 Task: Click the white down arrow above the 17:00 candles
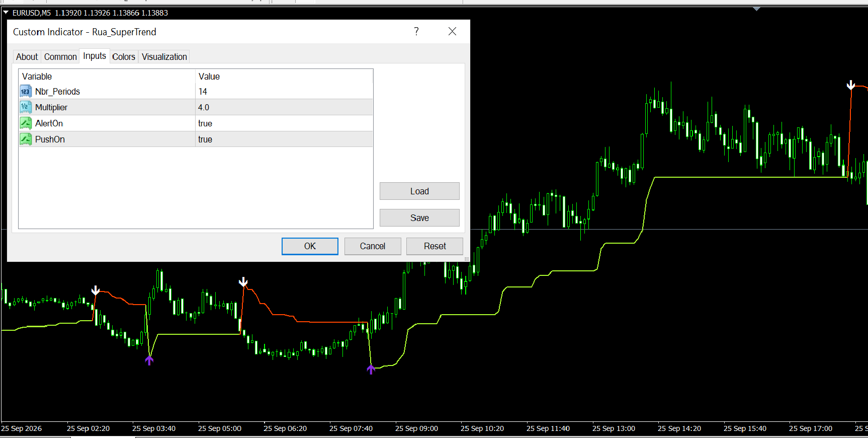click(x=850, y=85)
